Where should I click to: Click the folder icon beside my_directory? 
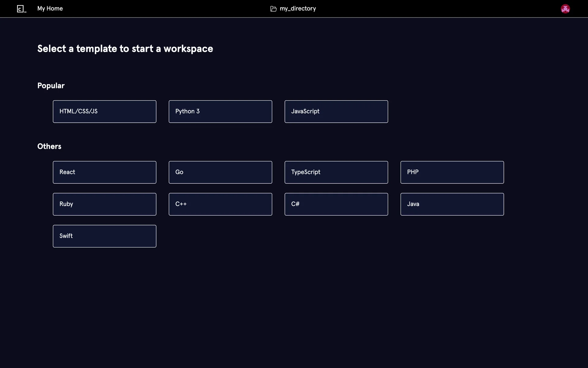(273, 9)
